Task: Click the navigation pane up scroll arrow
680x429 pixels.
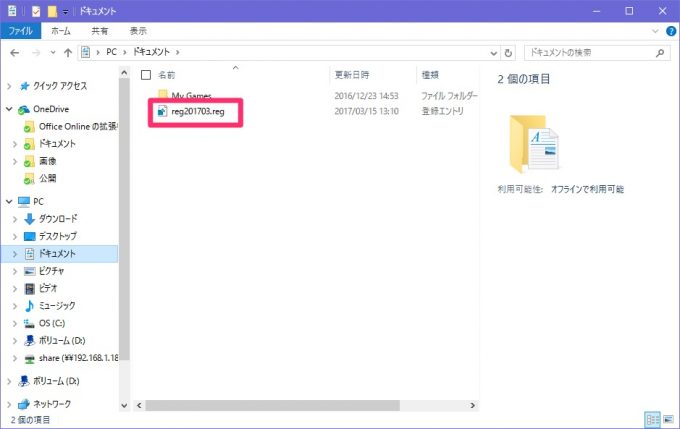Action: pyautogui.click(x=124, y=73)
